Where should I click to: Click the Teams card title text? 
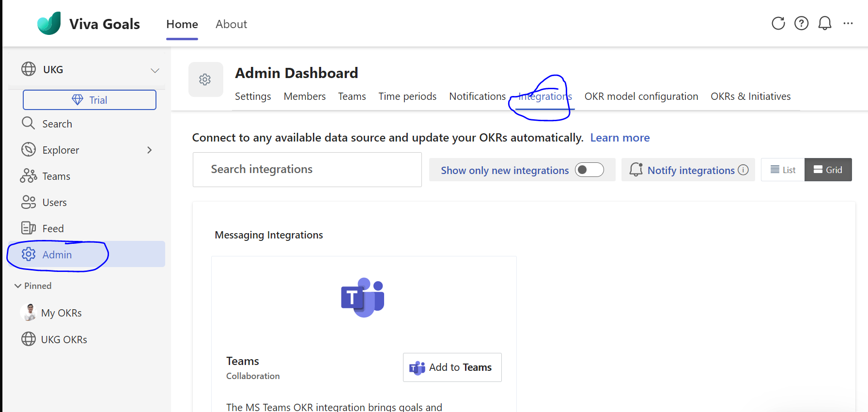pyautogui.click(x=243, y=361)
